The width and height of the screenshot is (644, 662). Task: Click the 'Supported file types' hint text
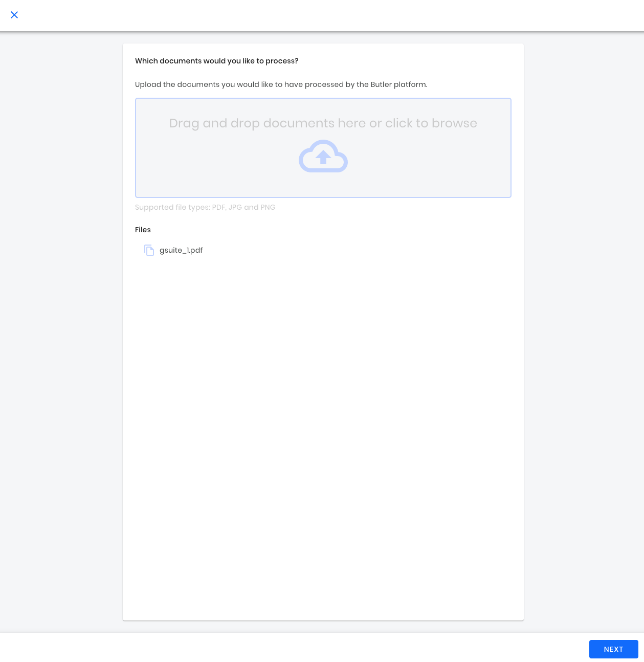(x=205, y=207)
